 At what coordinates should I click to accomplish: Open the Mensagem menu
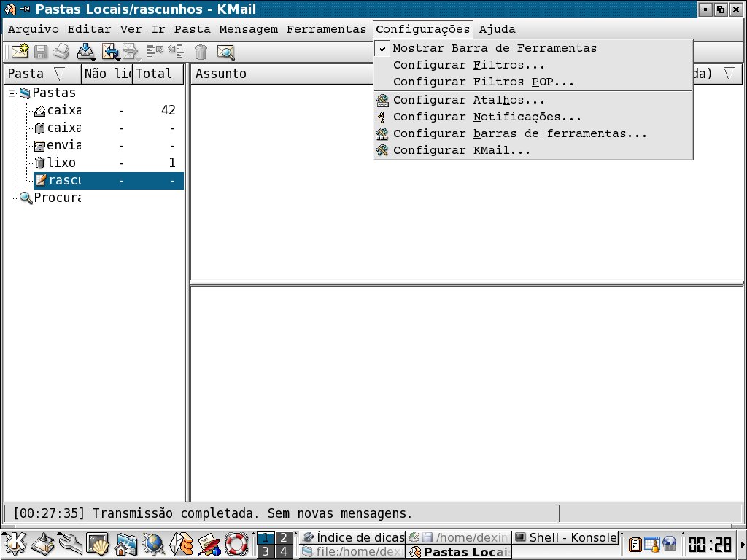249,29
